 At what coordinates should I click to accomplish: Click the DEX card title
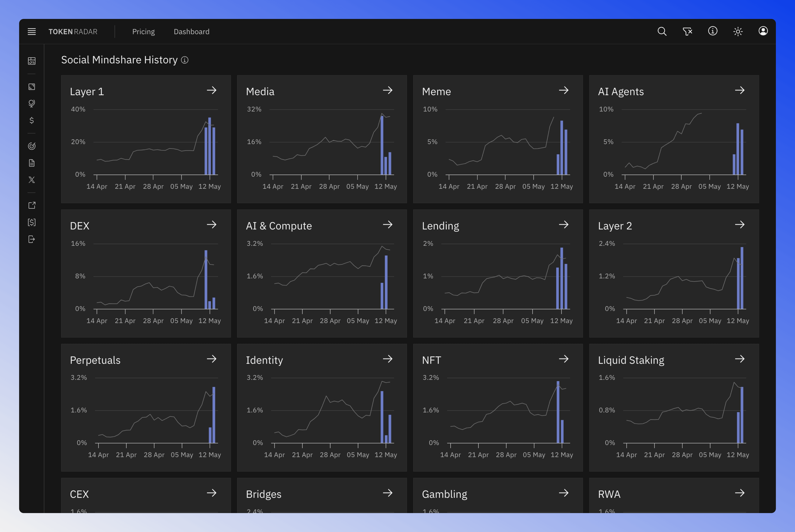pos(80,226)
